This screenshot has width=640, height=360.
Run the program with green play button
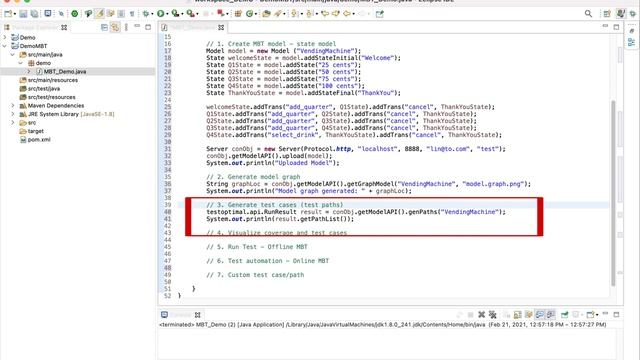click(160, 13)
